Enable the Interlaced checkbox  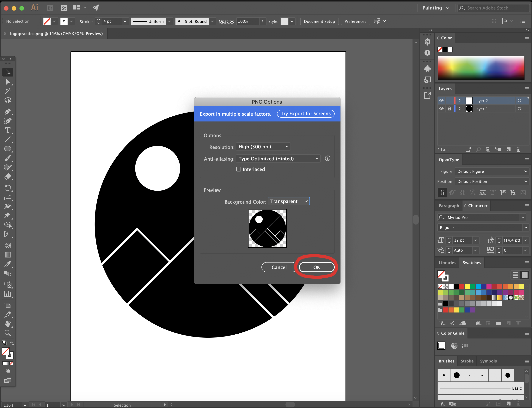(x=239, y=169)
